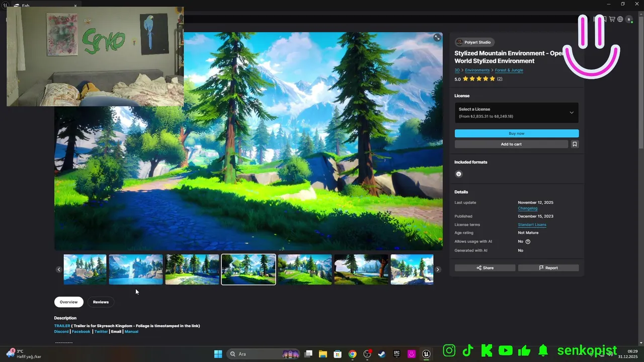Image resolution: width=644 pixels, height=362 pixels.
Task: Click the Not Mature age rating value
Action: tap(528, 233)
